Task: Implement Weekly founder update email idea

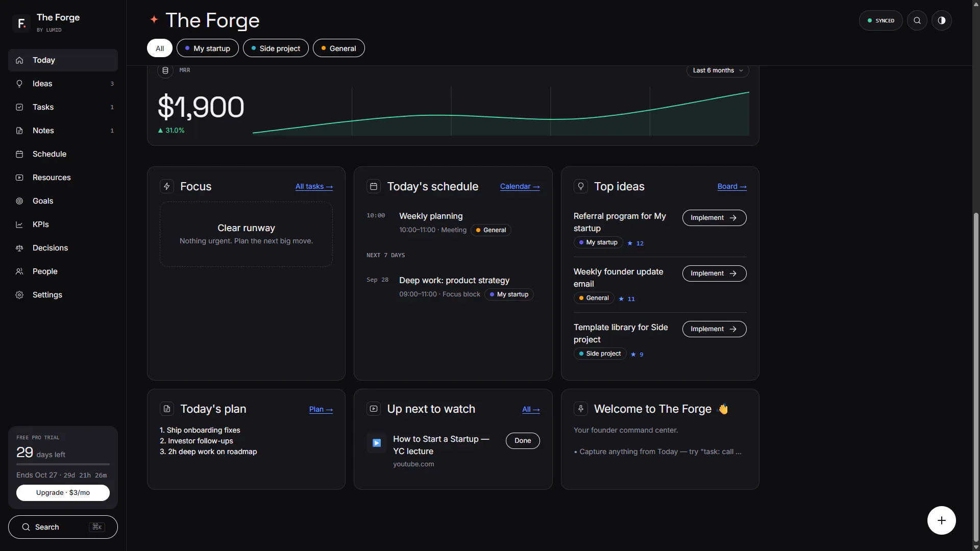Action: coord(714,273)
